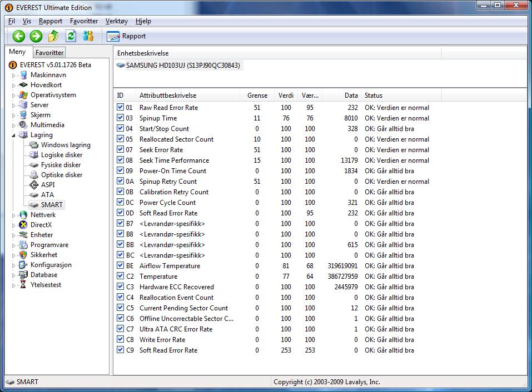
Task: Click the ASPI icon in tree
Action: coord(34,185)
